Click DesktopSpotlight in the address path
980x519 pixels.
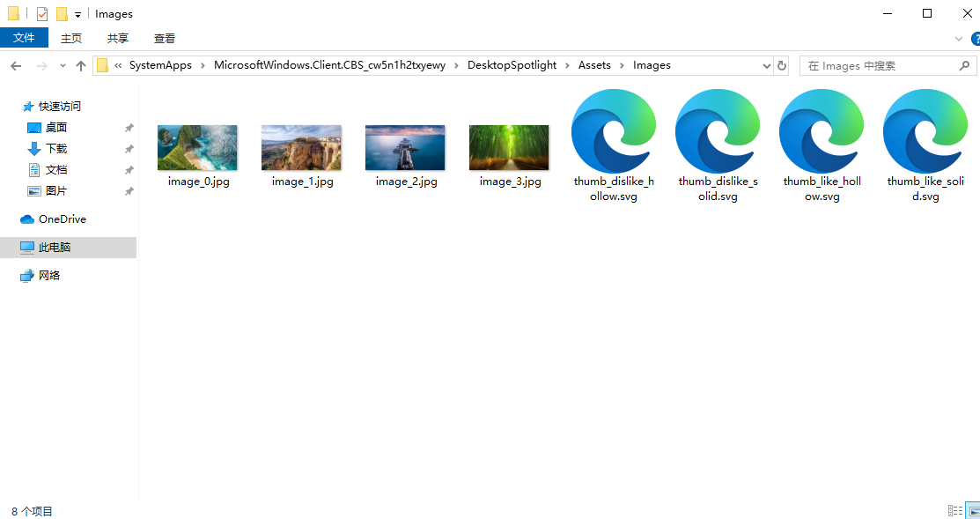512,65
